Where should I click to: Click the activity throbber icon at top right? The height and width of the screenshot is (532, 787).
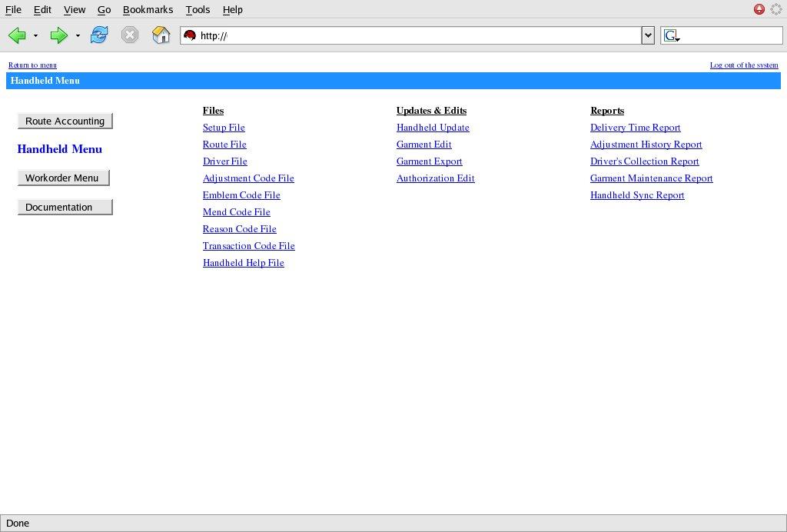776,9
